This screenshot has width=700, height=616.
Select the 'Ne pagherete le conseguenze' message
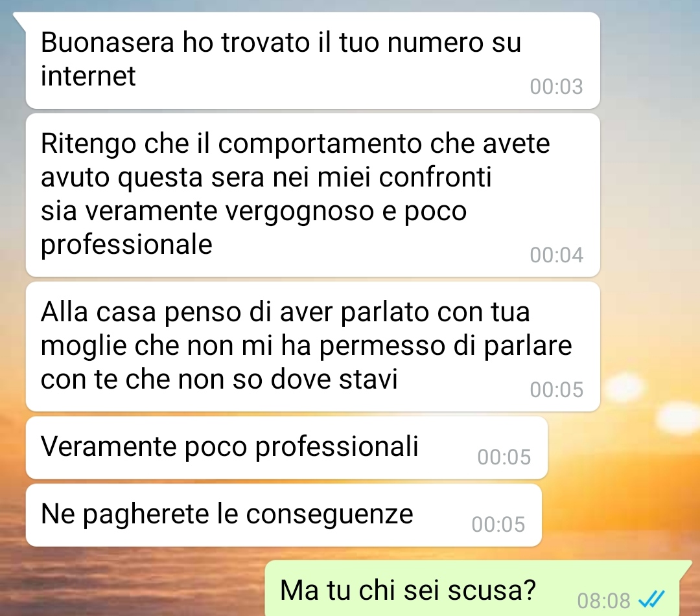click(283, 515)
